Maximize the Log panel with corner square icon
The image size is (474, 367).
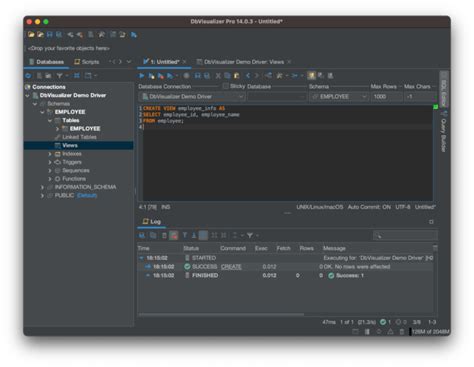point(431,222)
